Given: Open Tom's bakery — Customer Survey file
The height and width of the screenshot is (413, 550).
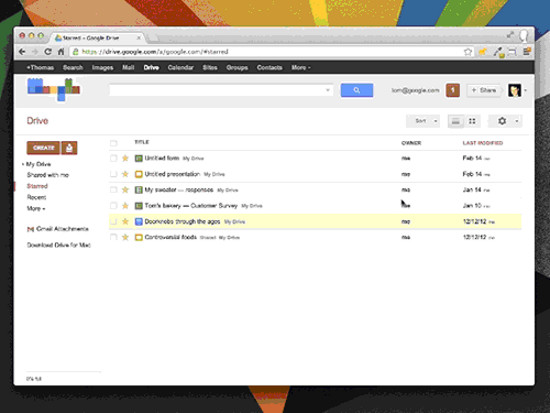Looking at the screenshot, I should tap(191, 206).
